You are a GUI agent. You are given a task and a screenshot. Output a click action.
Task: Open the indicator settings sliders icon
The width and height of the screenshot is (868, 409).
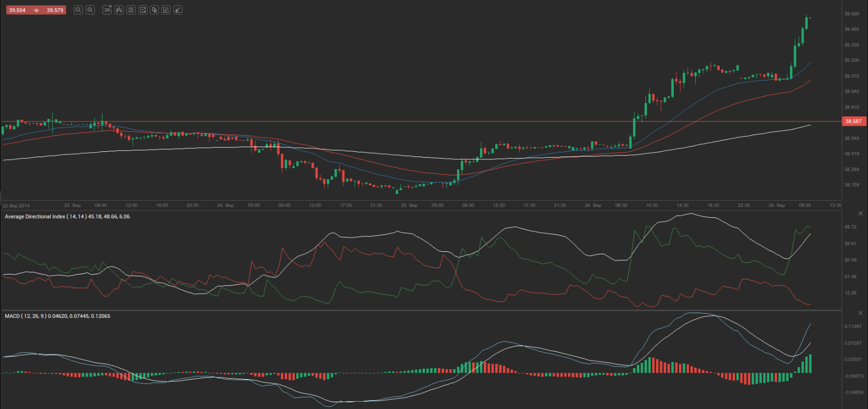(131, 10)
